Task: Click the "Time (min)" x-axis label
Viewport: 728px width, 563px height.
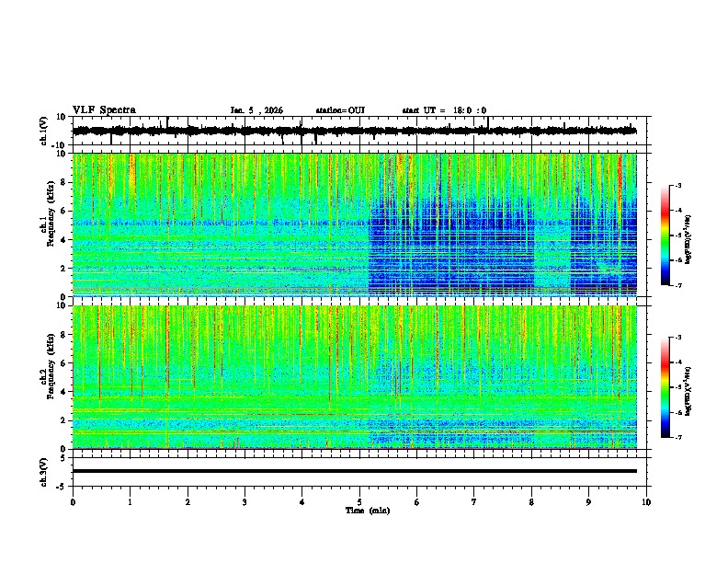Action: pyautogui.click(x=368, y=511)
